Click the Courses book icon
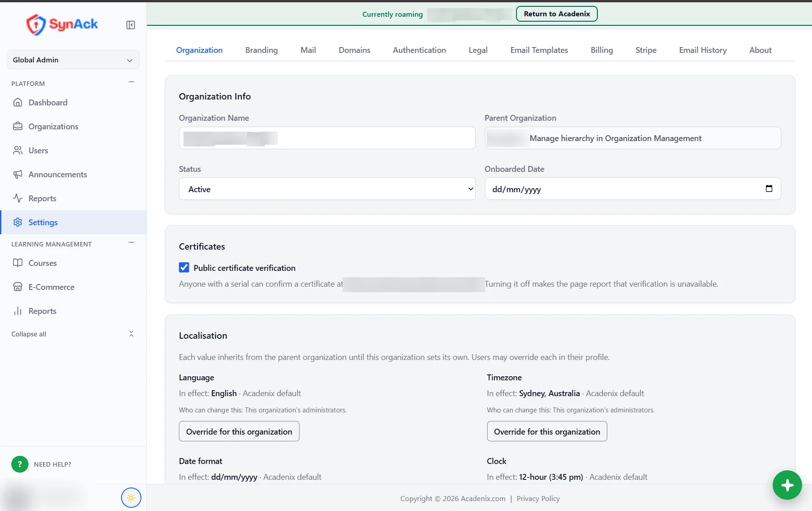 [x=18, y=263]
